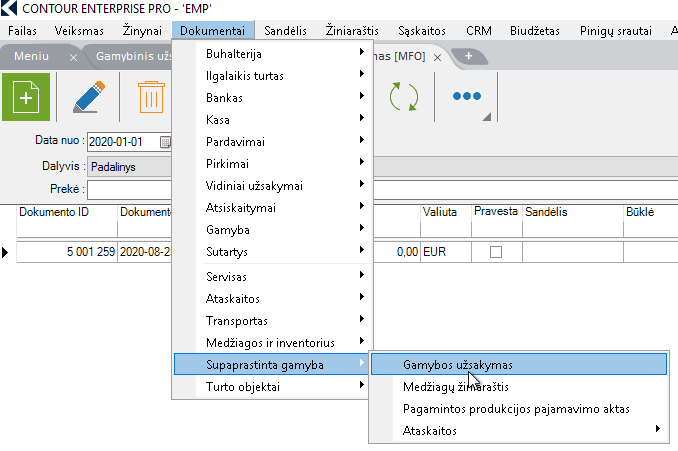
Task: Click the green new document icon
Action: coord(25,97)
